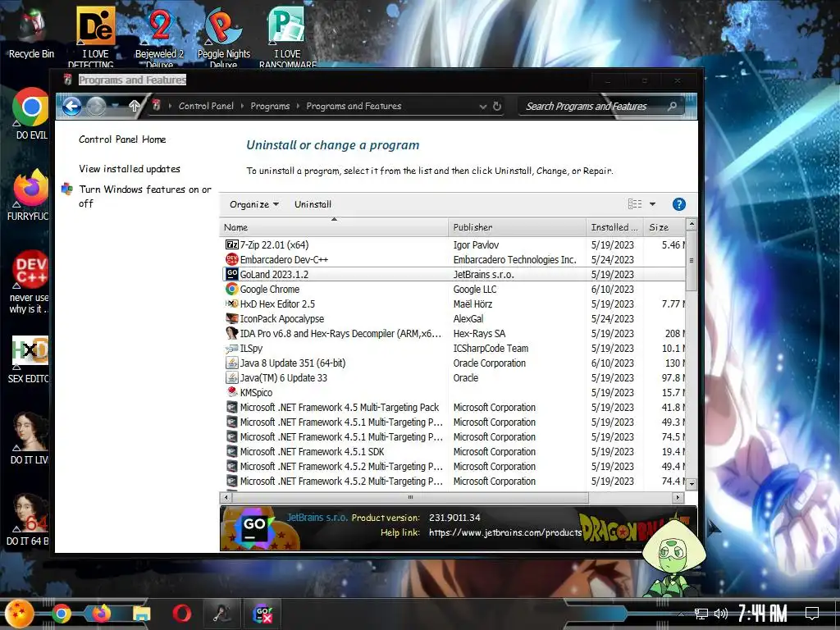
Task: Expand the Control Panel breadcrumb arrow
Action: coord(243,106)
